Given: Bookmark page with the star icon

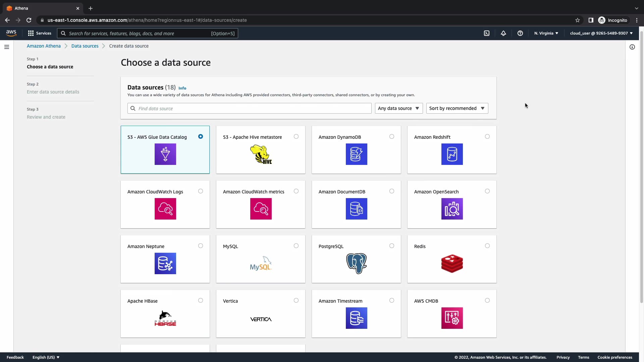Looking at the screenshot, I should pos(578,20).
